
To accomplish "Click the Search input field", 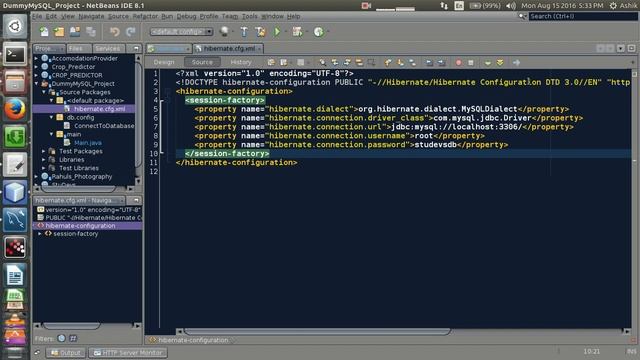I will coord(583,16).
